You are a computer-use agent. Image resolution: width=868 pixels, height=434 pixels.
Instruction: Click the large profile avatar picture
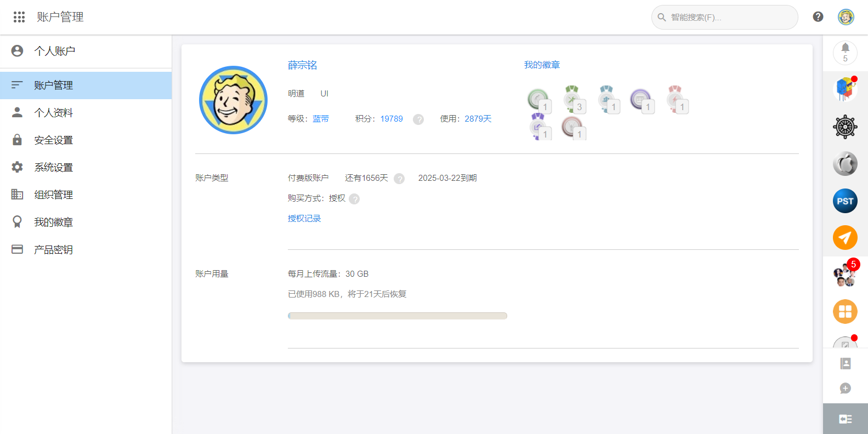[233, 100]
